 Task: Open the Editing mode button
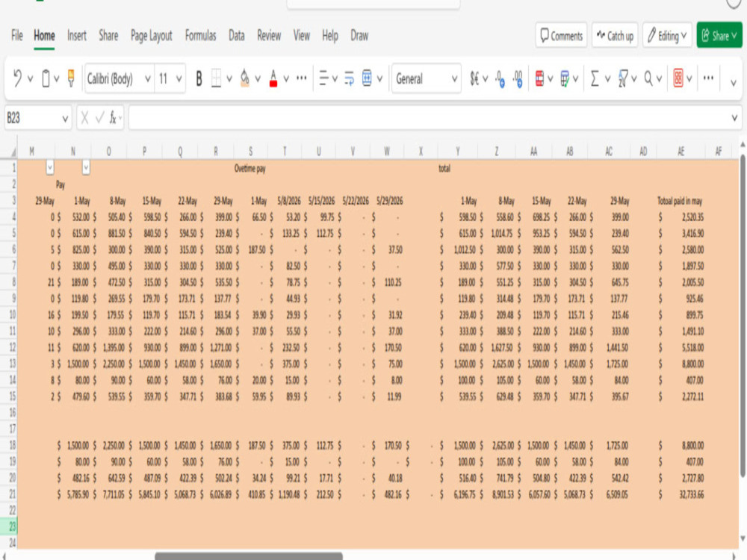click(x=667, y=35)
